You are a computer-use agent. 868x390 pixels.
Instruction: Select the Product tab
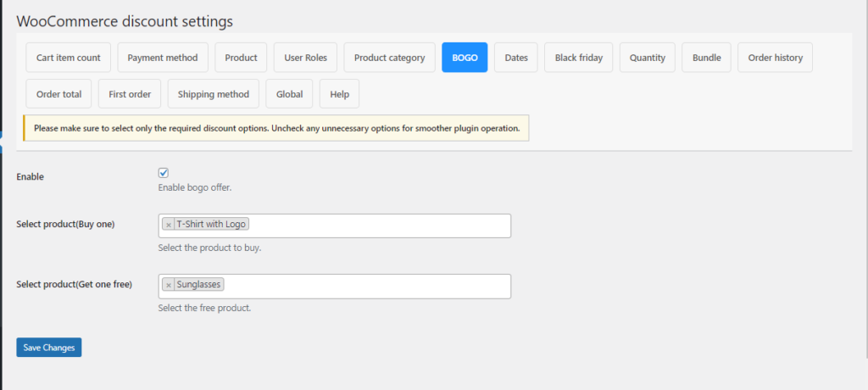tap(241, 58)
